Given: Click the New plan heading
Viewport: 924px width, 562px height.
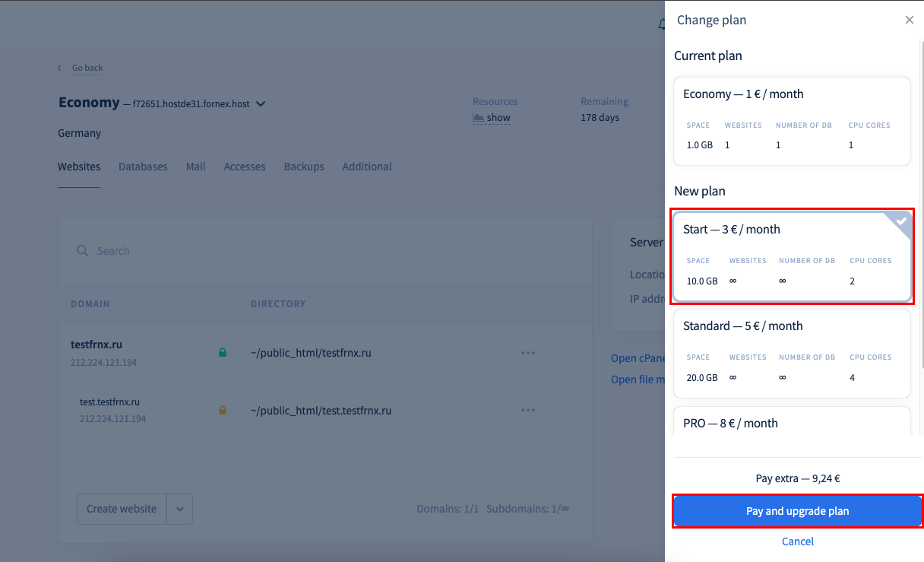Looking at the screenshot, I should tap(700, 191).
